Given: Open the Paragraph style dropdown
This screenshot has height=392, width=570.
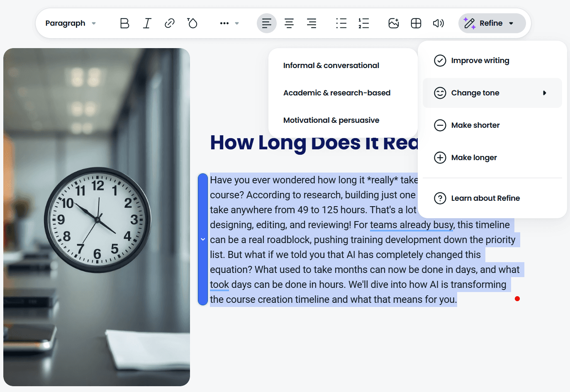Looking at the screenshot, I should 71,23.
